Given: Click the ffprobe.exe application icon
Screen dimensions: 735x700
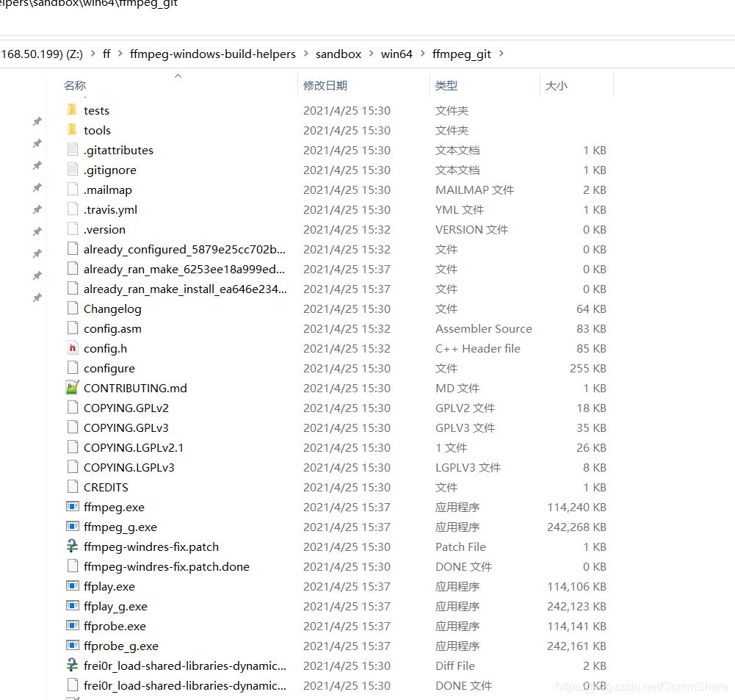Looking at the screenshot, I should coord(72,626).
